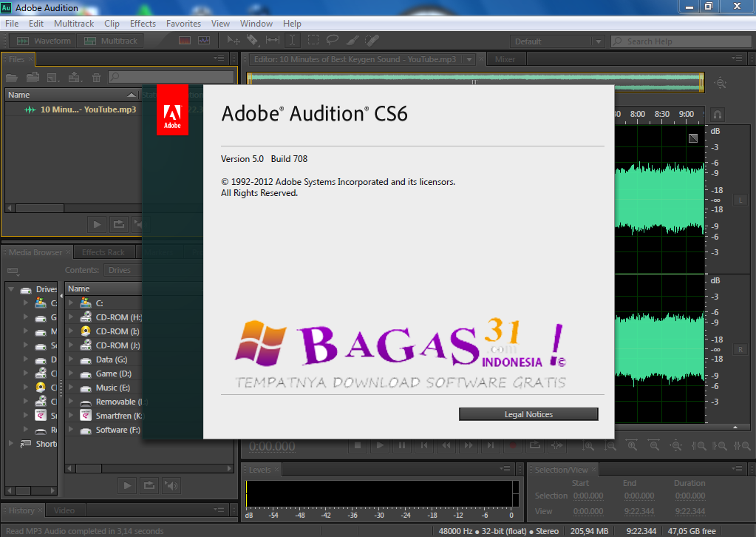Move playhead to previous marker
756x537 pixels.
(424, 445)
